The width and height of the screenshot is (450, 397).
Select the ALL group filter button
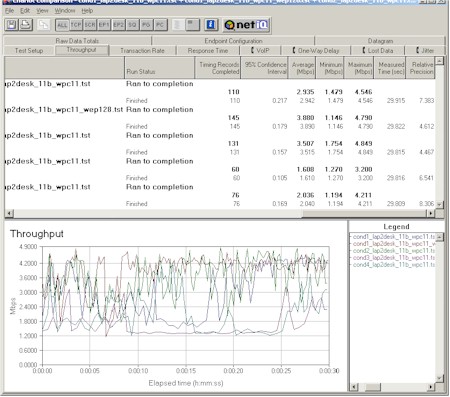click(62, 25)
